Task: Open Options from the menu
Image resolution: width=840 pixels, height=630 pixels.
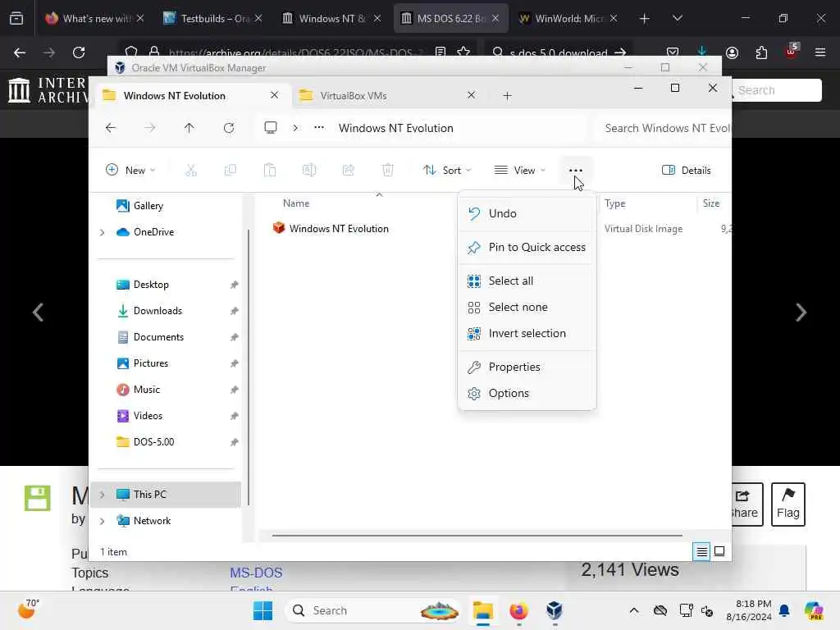Action: point(527,393)
